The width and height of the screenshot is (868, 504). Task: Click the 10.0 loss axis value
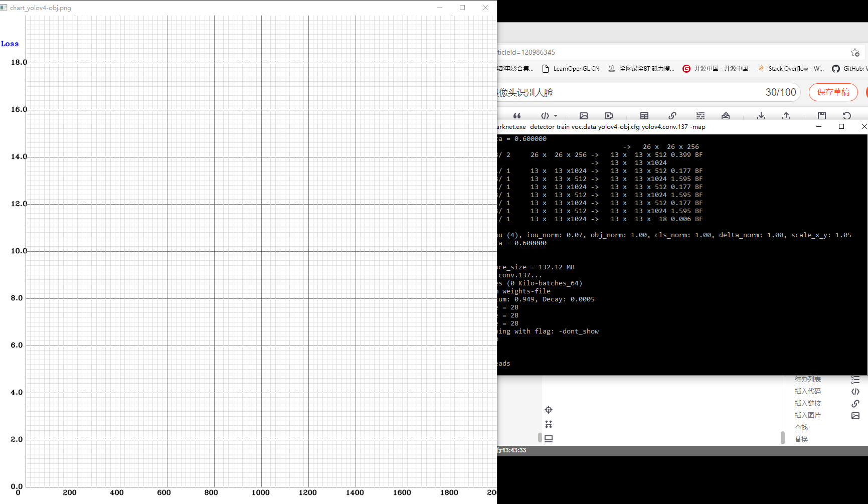coord(19,251)
